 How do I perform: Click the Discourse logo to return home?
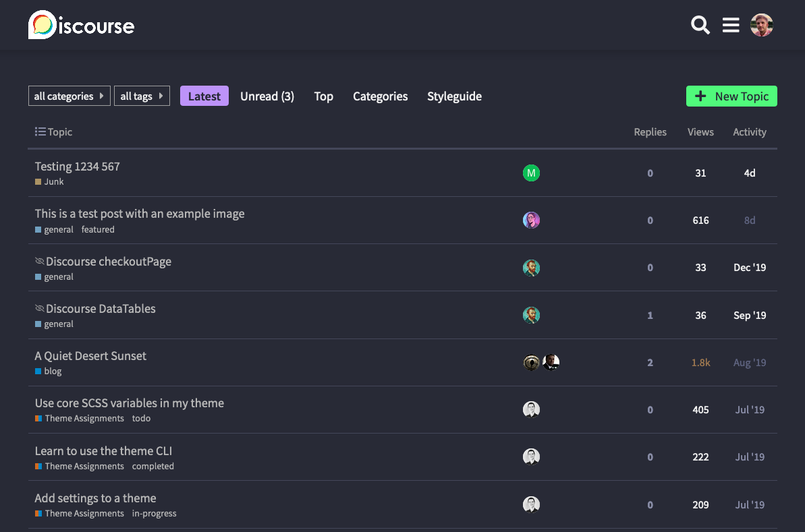[x=80, y=25]
